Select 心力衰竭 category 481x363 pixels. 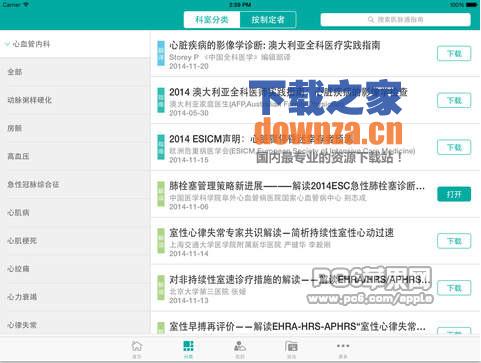pyautogui.click(x=75, y=297)
